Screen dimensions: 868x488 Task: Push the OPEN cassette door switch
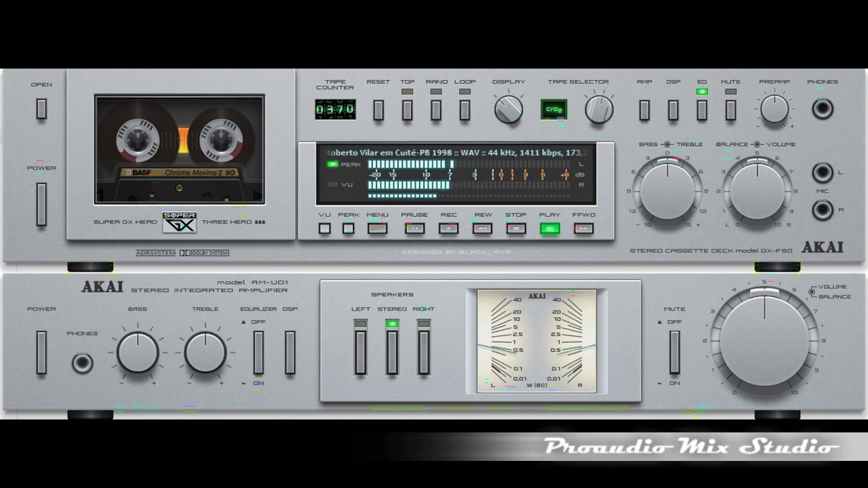tap(41, 108)
